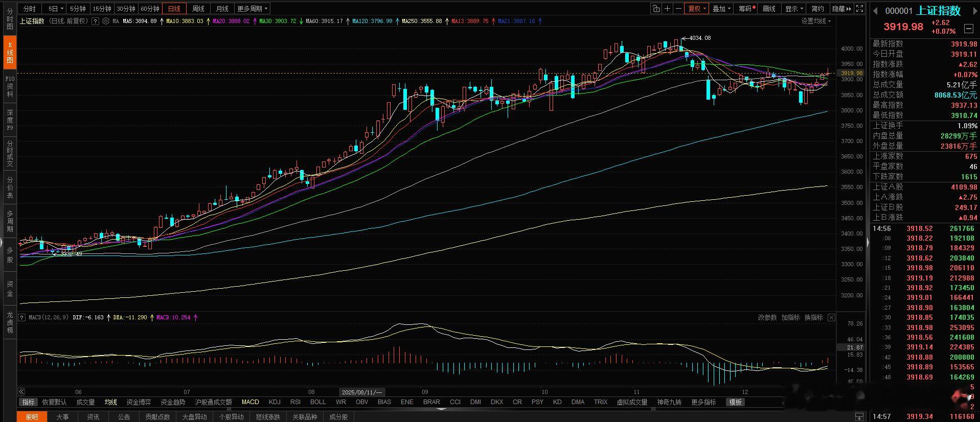
Task: Expand bottom info panel with the small triangle
Action: (442, 409)
